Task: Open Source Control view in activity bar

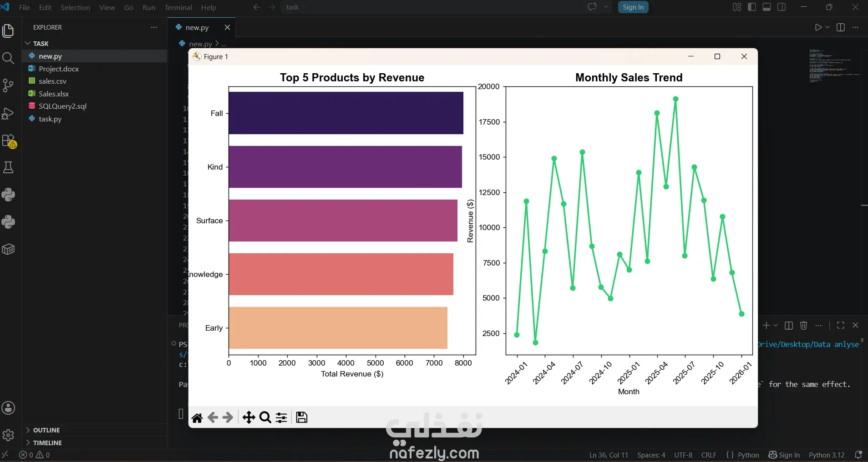Action: tap(8, 85)
